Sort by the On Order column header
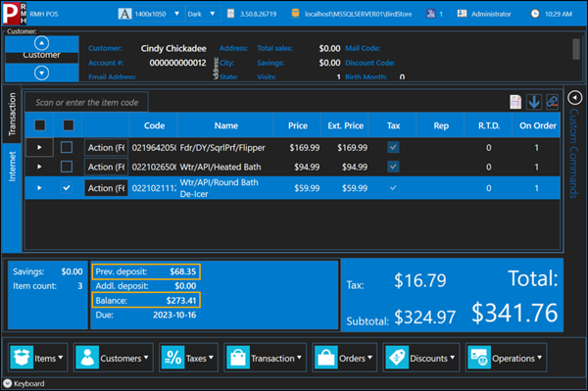The height and width of the screenshot is (391, 588). tap(537, 125)
